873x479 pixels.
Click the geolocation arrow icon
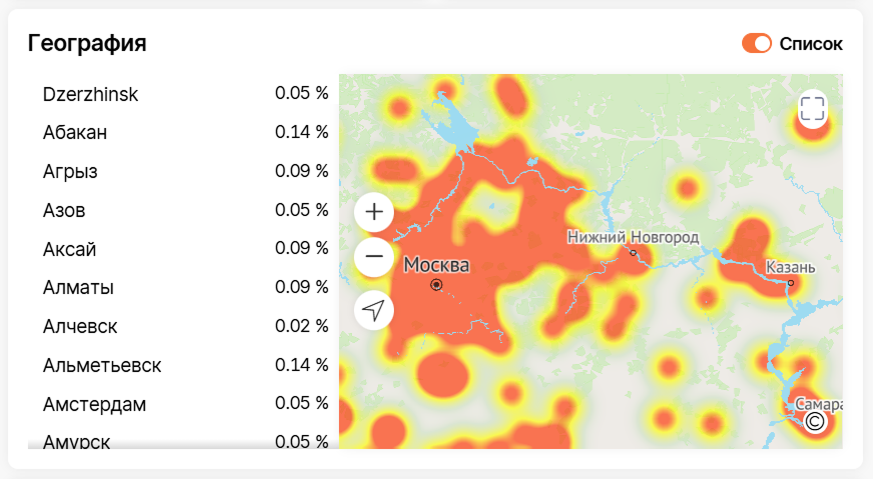click(x=374, y=310)
